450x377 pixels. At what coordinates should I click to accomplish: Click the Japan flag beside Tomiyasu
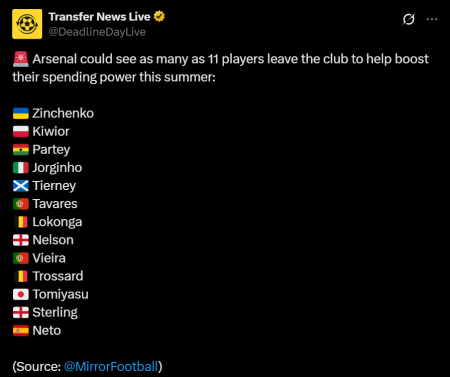[x=21, y=294]
